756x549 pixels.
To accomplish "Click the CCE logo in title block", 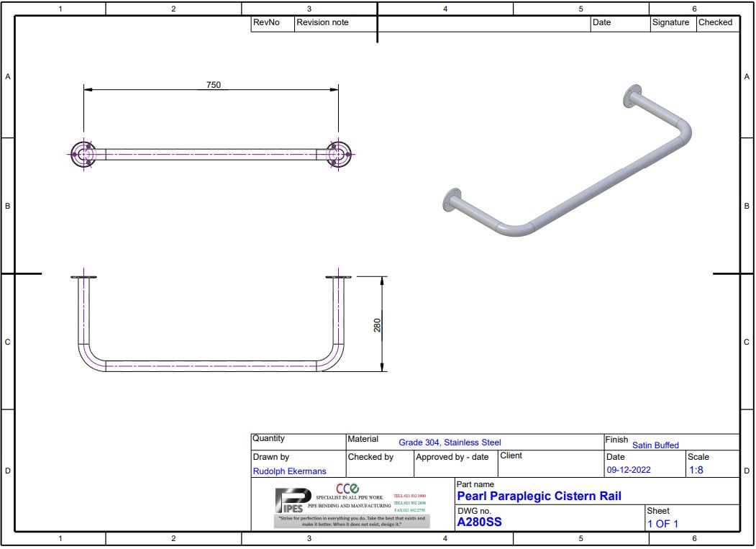I will pos(347,489).
